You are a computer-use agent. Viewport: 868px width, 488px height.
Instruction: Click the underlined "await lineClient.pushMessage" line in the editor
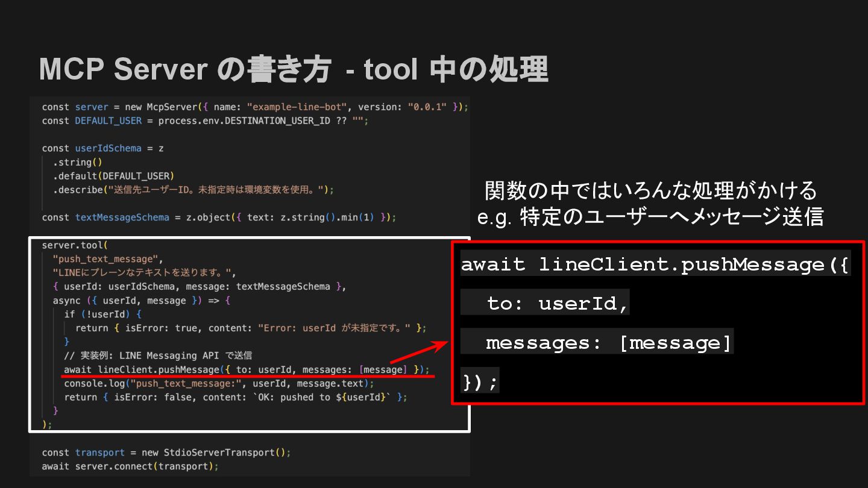(x=247, y=369)
